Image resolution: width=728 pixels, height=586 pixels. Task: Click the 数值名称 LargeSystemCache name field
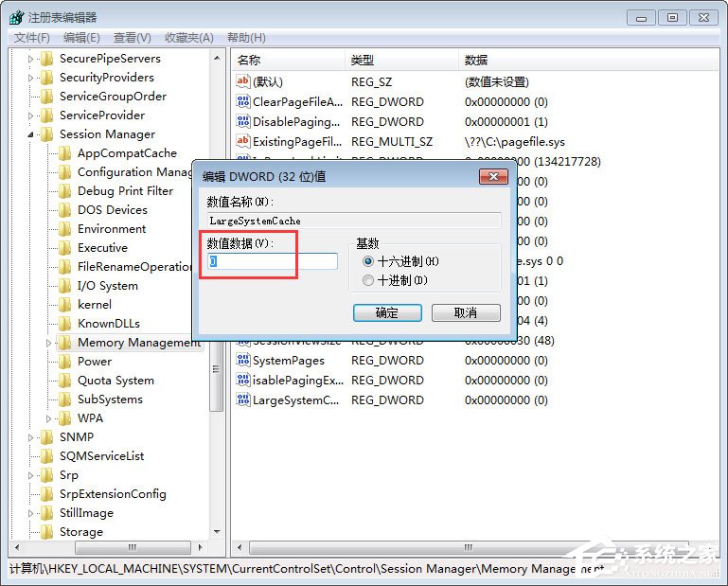354,221
